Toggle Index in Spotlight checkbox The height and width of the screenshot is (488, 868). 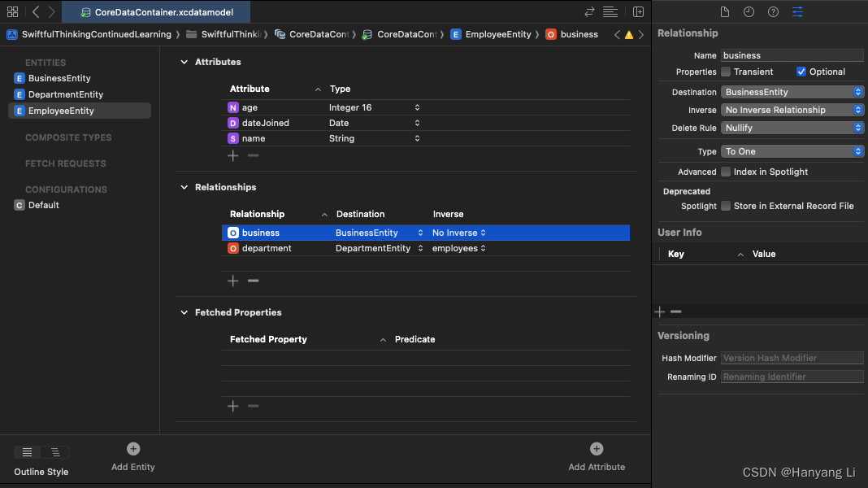click(x=726, y=172)
